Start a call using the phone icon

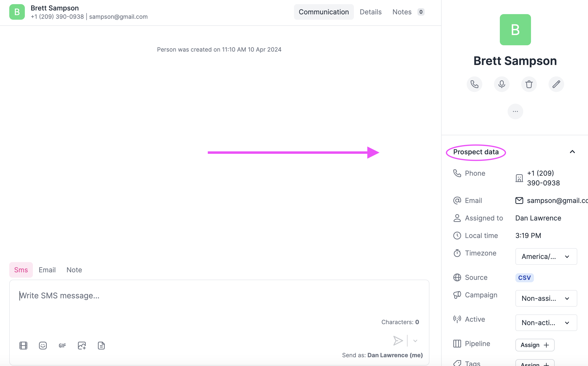tap(474, 84)
